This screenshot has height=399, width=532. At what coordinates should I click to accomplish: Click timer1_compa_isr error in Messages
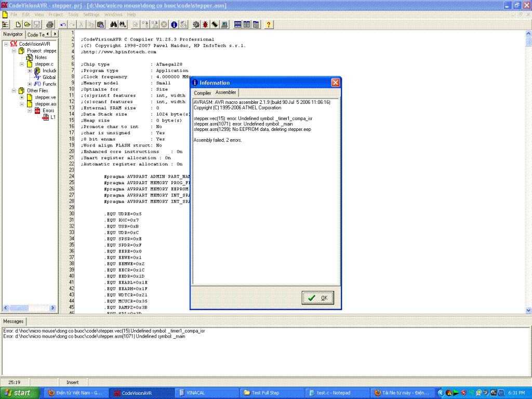(104, 331)
